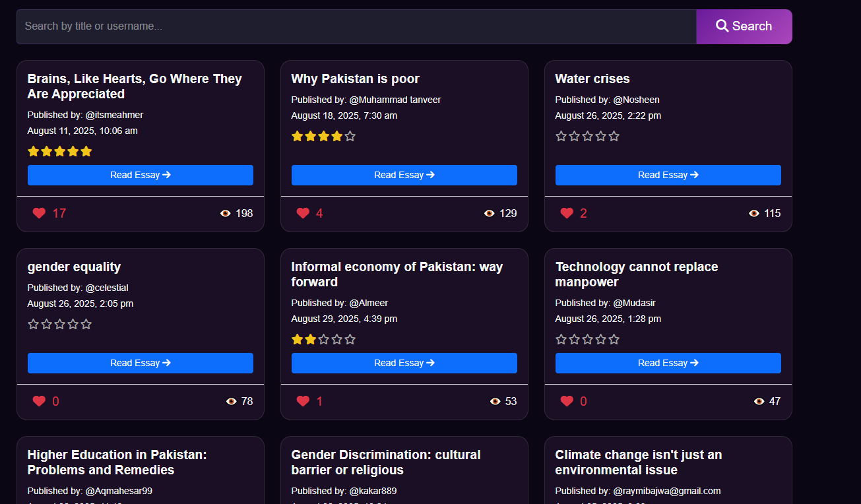
Task: Click Read Essay on Informal economy of Pakistan
Action: click(x=404, y=363)
